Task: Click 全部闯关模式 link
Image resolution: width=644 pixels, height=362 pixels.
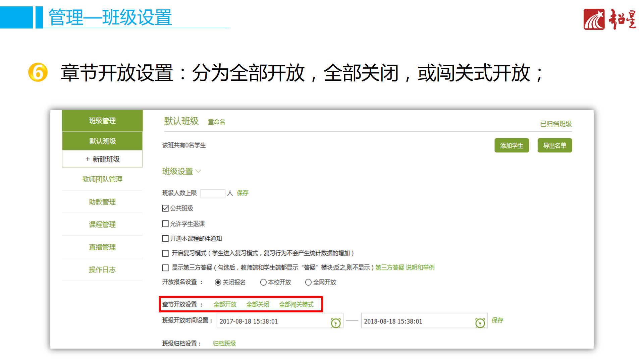Action: pos(296,304)
